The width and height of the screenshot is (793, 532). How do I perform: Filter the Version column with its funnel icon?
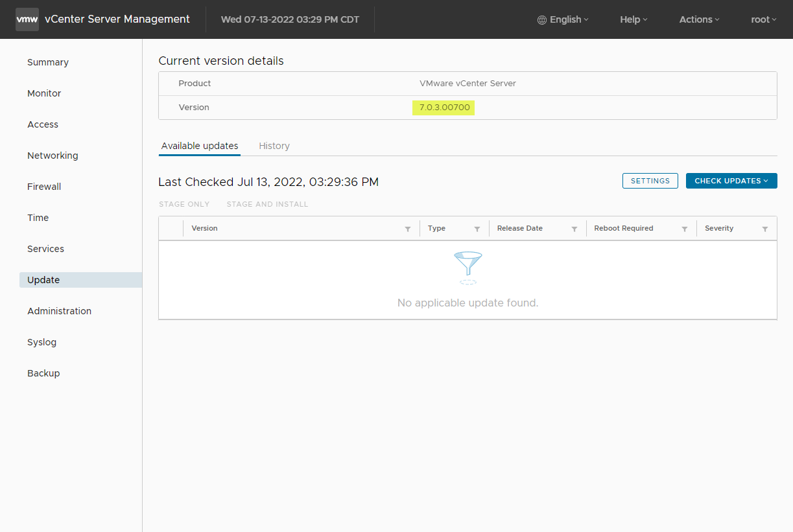point(408,229)
